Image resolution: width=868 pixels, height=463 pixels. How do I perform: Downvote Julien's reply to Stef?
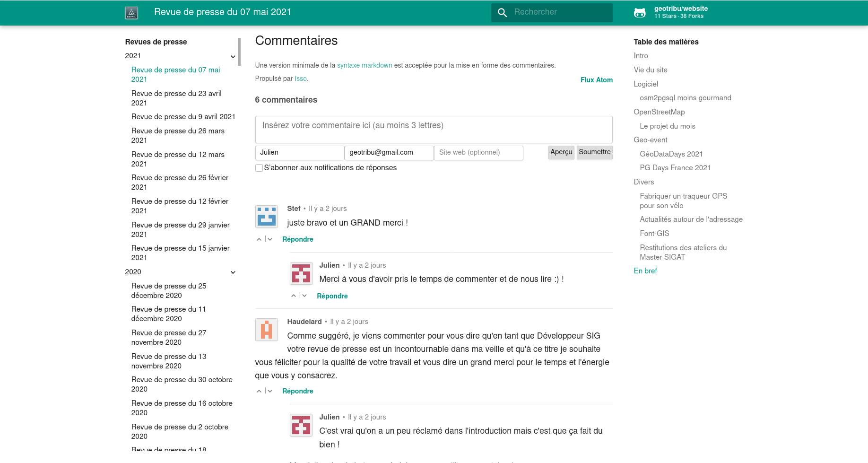pyautogui.click(x=304, y=296)
